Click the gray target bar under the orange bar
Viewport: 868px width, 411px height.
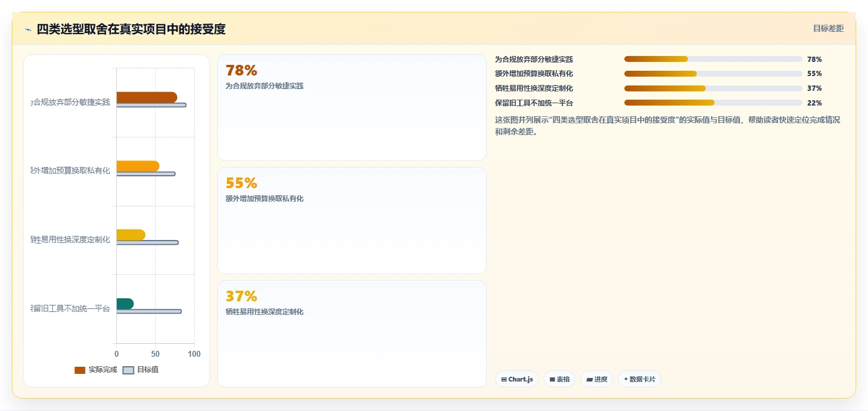tap(146, 174)
